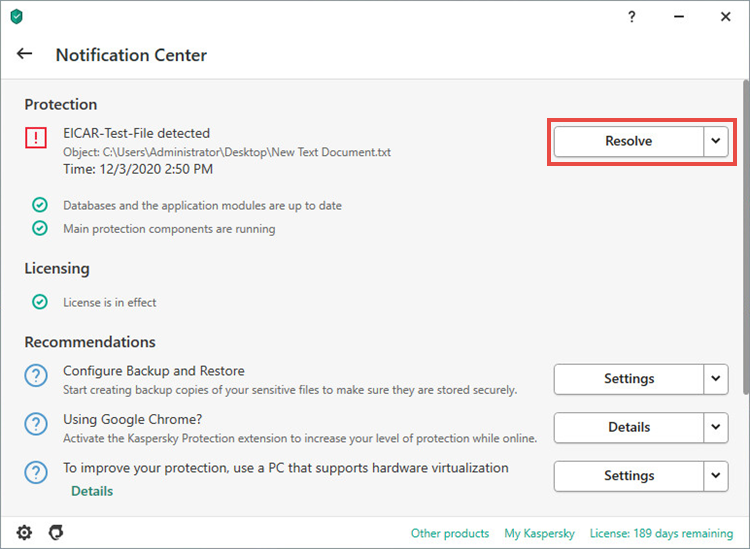Click the Licensing section heading
750x549 pixels.
[57, 268]
